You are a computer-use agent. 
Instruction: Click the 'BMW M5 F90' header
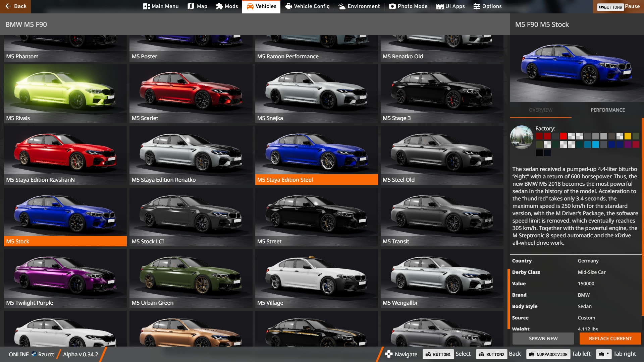pyautogui.click(x=26, y=24)
